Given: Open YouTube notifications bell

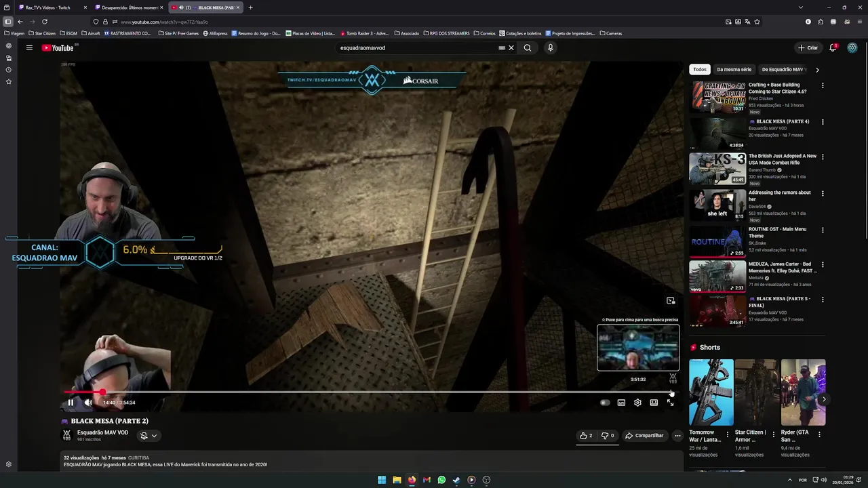Looking at the screenshot, I should tap(833, 48).
